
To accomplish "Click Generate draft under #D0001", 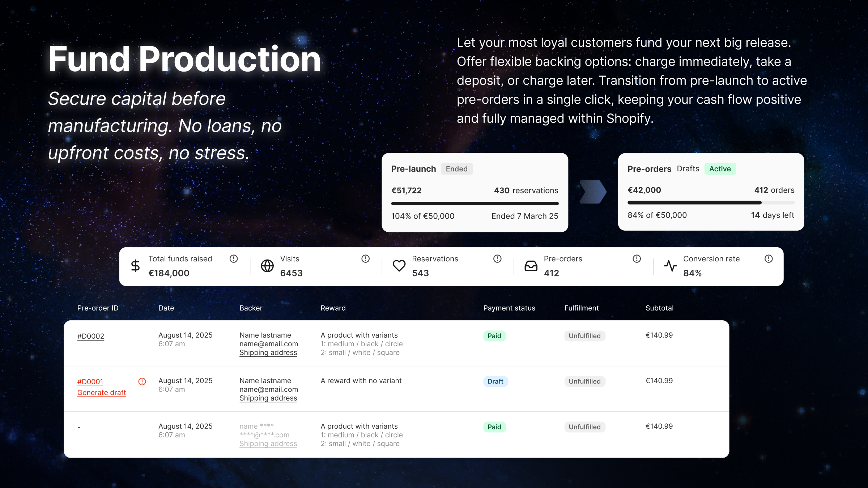I will (102, 392).
